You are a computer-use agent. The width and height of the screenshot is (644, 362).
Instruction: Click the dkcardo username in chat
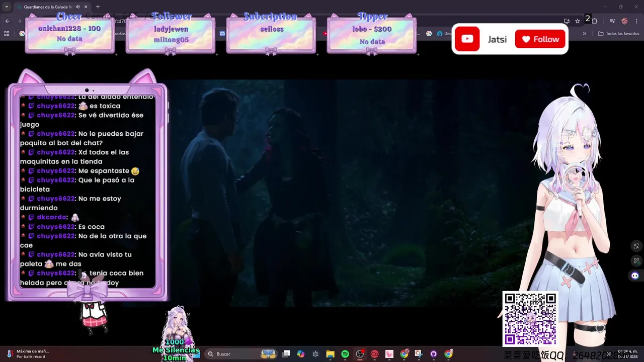[52, 217]
